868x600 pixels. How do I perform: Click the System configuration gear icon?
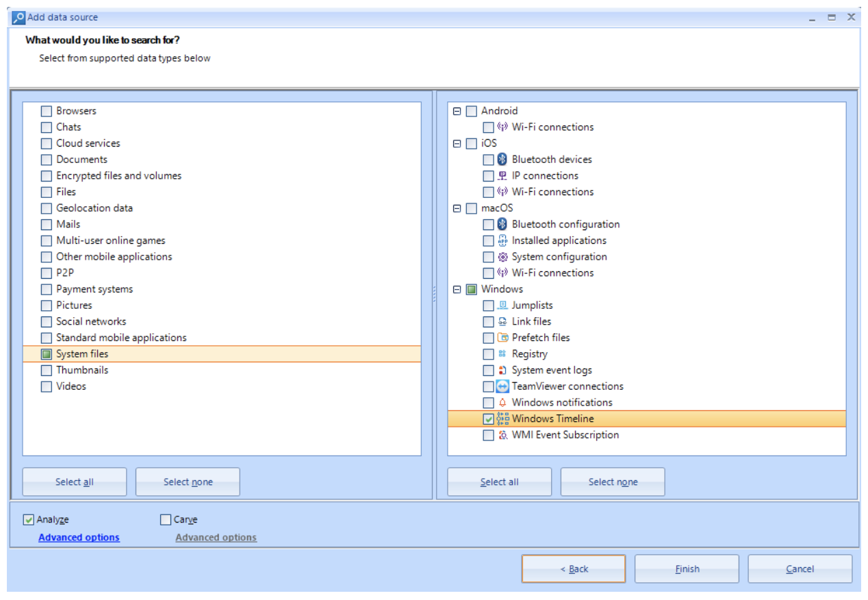pyautogui.click(x=502, y=257)
